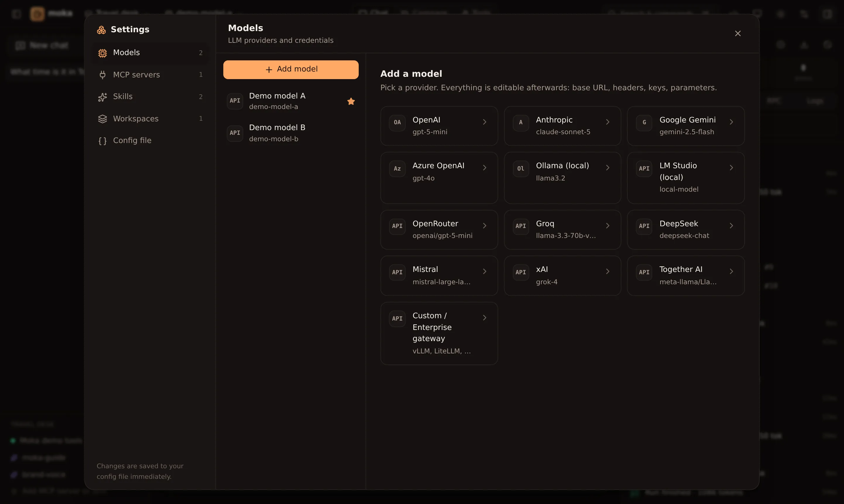The width and height of the screenshot is (844, 504).
Task: Click the "gpt-5-mini" text under OpenAI
Action: point(430,132)
